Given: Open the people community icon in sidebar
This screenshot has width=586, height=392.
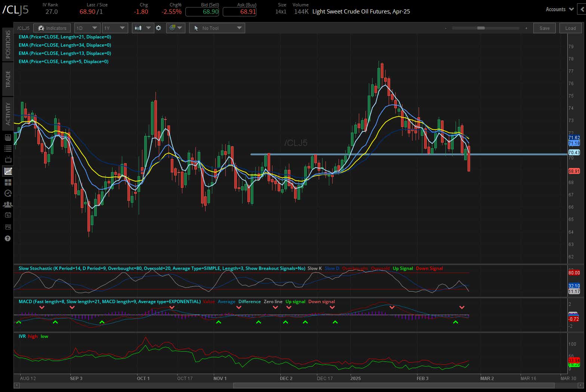Looking at the screenshot, I should click(8, 205).
